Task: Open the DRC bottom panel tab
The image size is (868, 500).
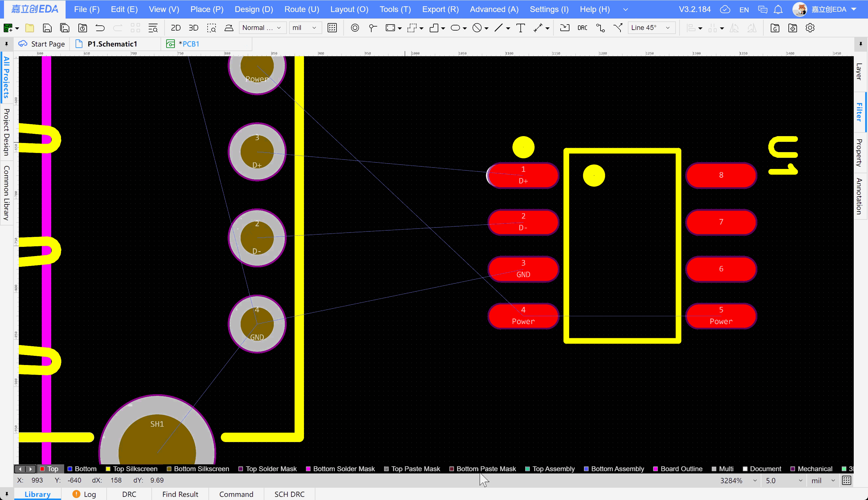Action: tap(129, 494)
